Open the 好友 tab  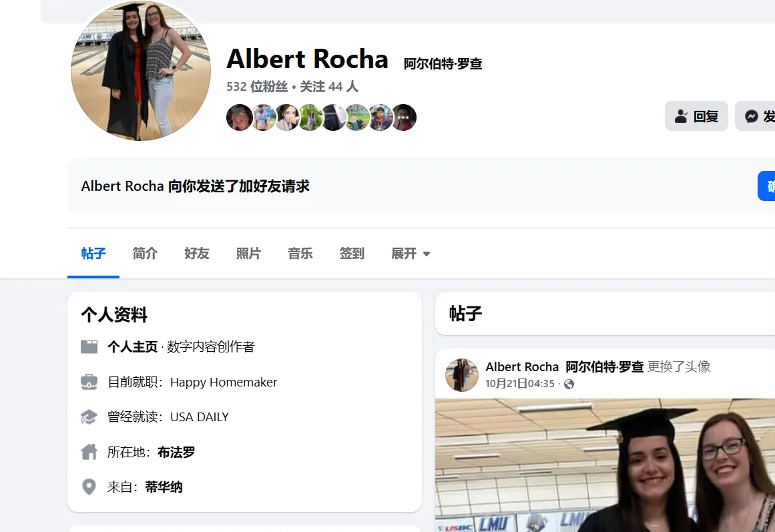(197, 254)
